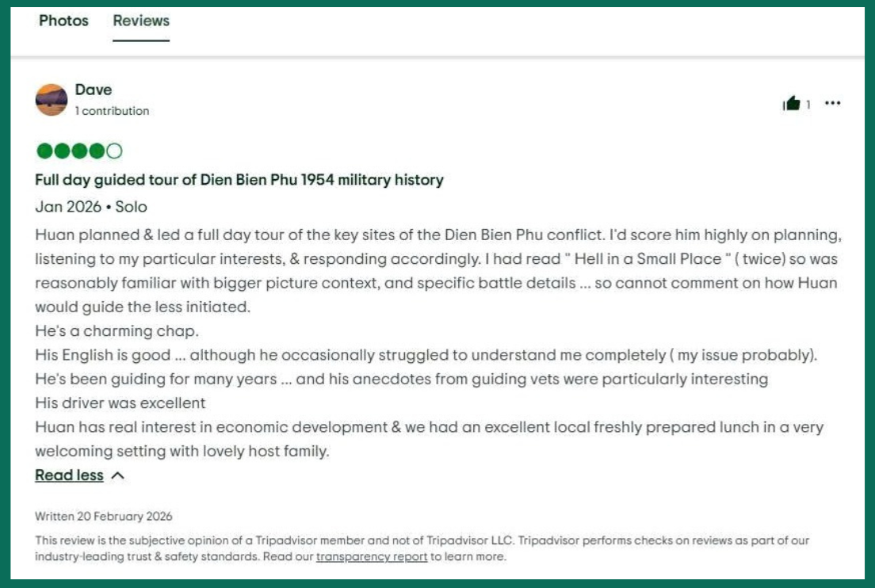Click Dave's profile avatar picture
The width and height of the screenshot is (875, 588).
tap(52, 100)
